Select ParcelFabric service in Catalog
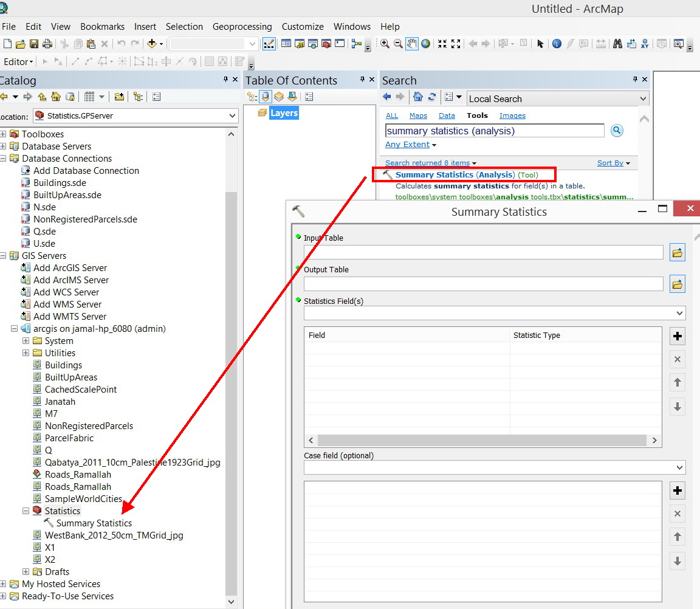Screen dimensions: 700x609 coord(69,438)
